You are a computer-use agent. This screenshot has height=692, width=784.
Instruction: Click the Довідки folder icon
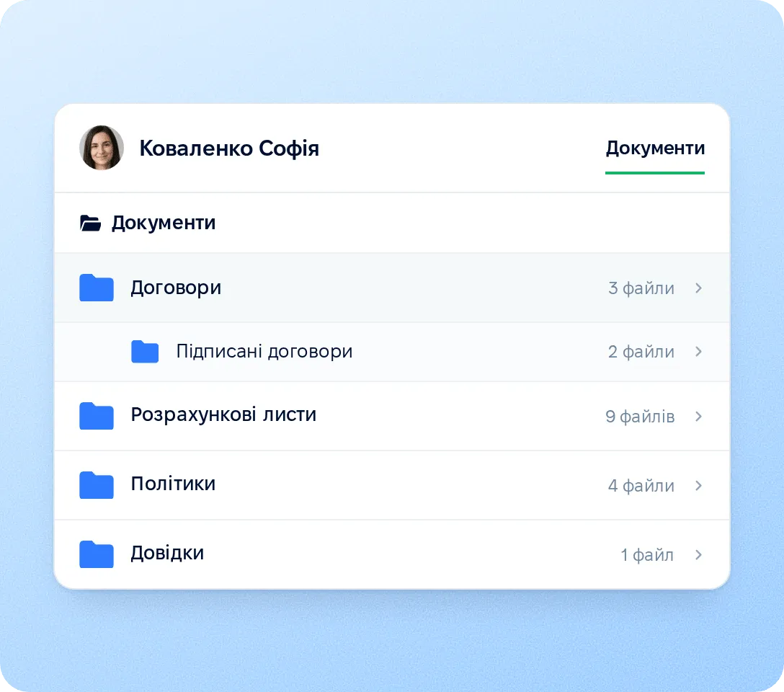[97, 554]
